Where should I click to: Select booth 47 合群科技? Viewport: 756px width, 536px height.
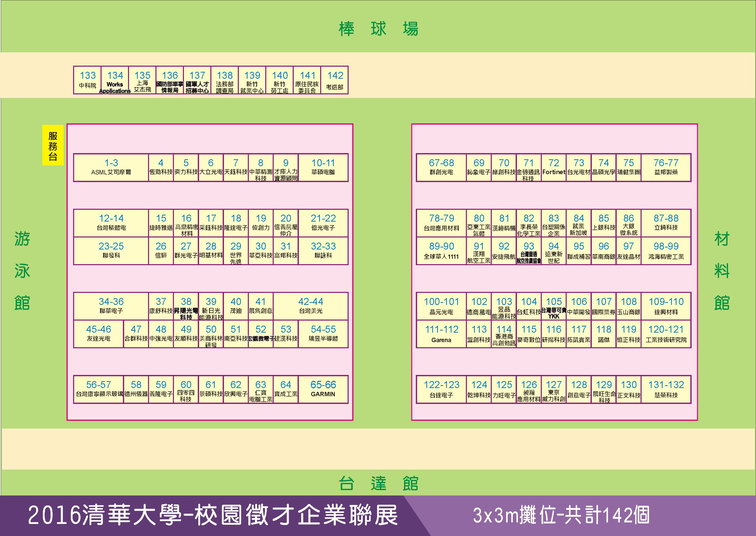coord(136,334)
